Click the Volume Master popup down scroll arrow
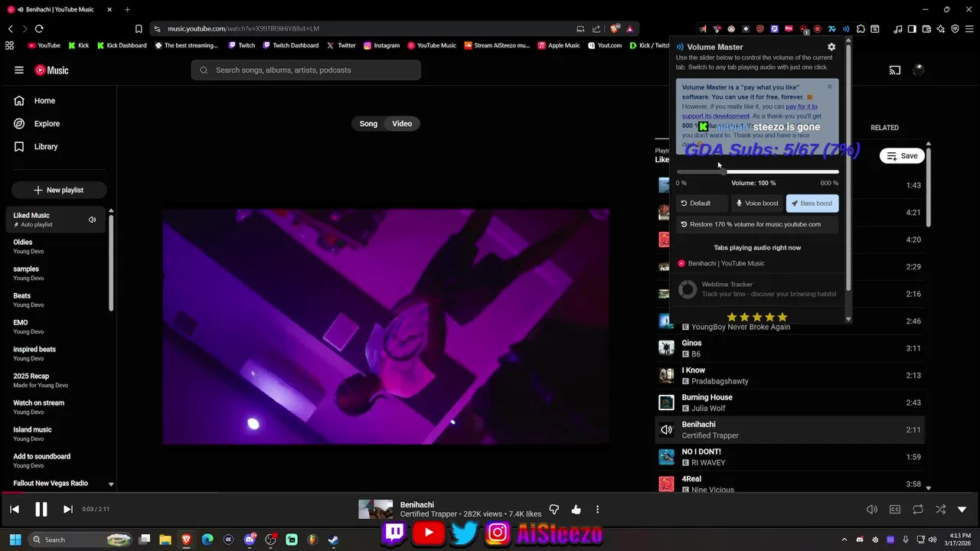This screenshot has width=980, height=551. pyautogui.click(x=848, y=319)
